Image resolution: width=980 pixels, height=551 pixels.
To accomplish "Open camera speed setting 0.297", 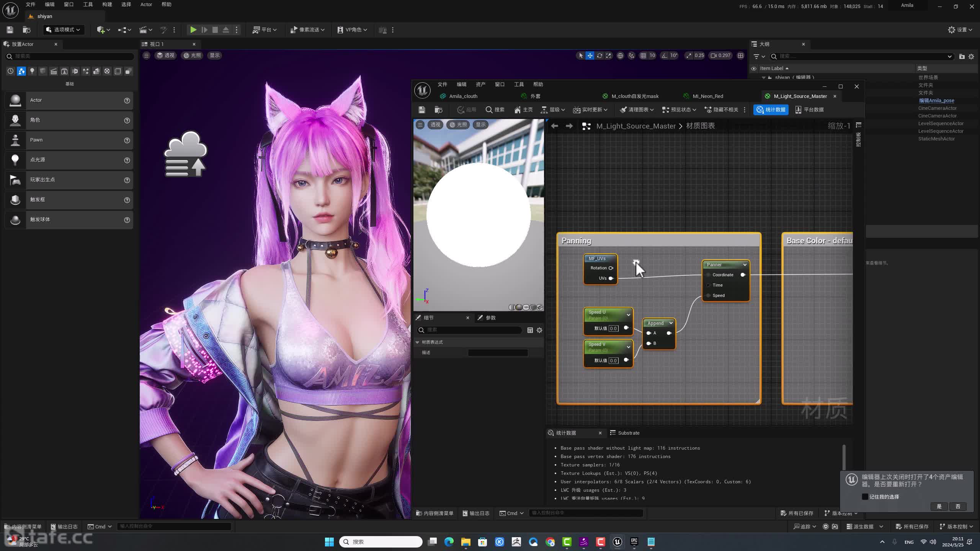I will [x=720, y=55].
